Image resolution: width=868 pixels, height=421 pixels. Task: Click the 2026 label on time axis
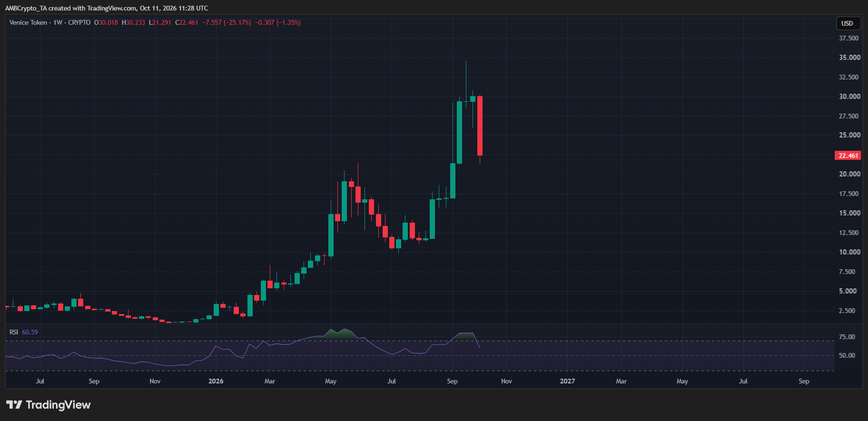coord(216,381)
